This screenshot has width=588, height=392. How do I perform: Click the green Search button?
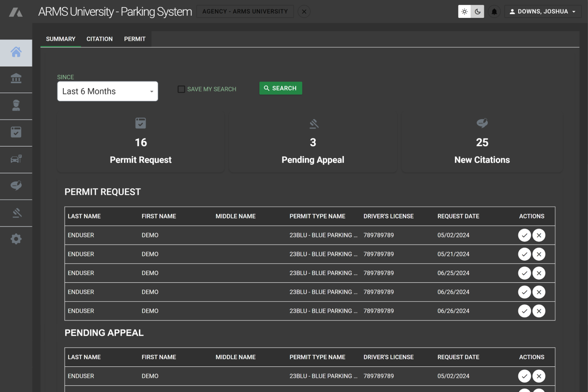281,88
